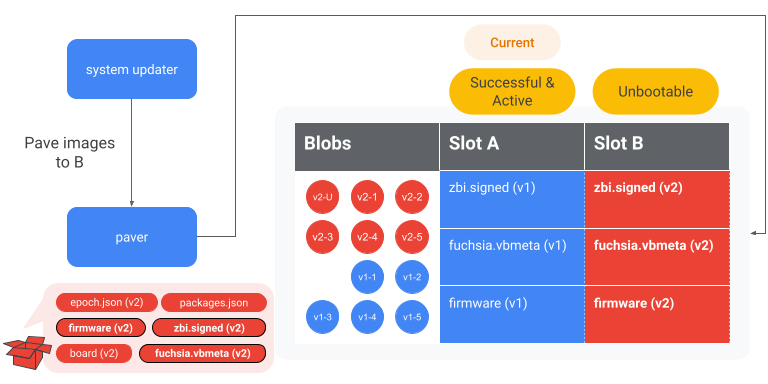Click the v2-5 red blob circle
Screen dimensions: 768x384
(412, 237)
